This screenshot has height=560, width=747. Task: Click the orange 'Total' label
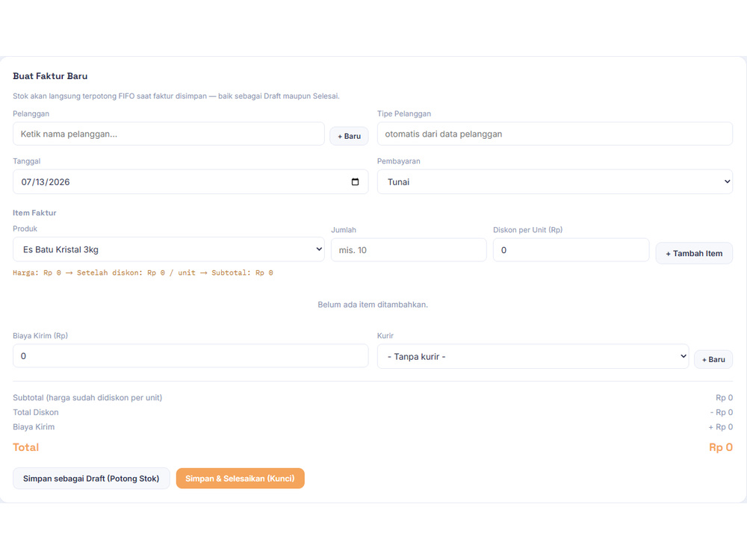click(x=25, y=447)
